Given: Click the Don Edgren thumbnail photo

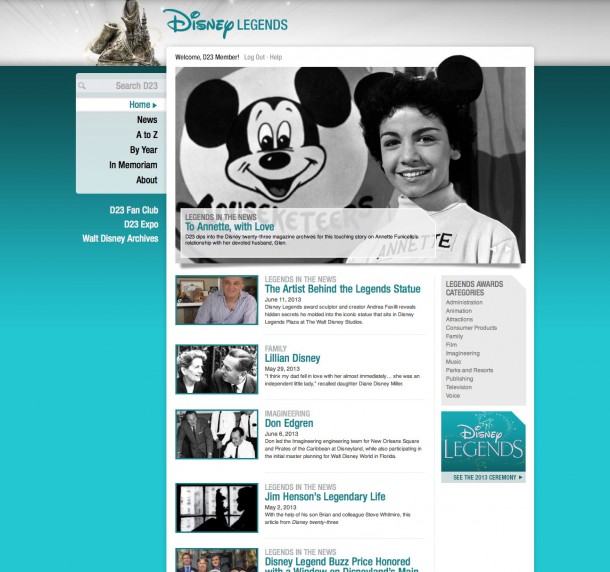Looking at the screenshot, I should tap(217, 434).
